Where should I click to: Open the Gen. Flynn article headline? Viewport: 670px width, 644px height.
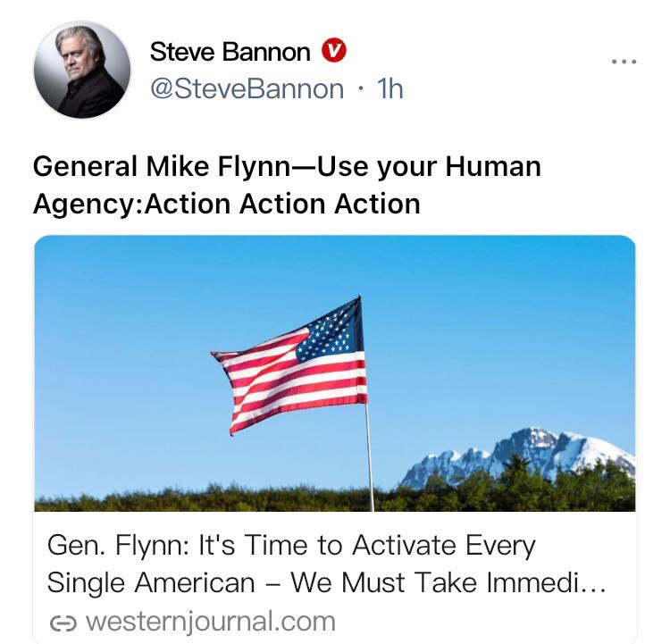(325, 565)
